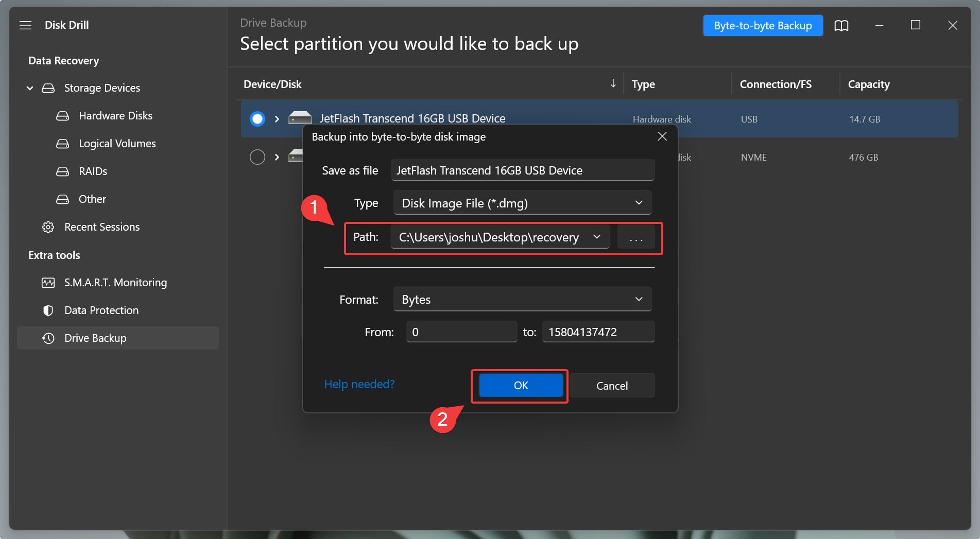Open the Format dropdown set to Bytes
This screenshot has width=980, height=539.
pos(522,300)
